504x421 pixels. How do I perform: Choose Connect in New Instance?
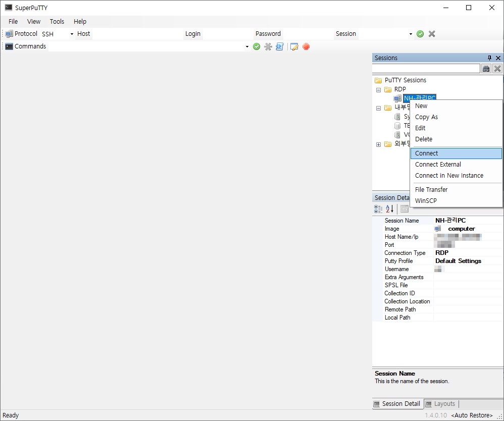[x=456, y=176]
